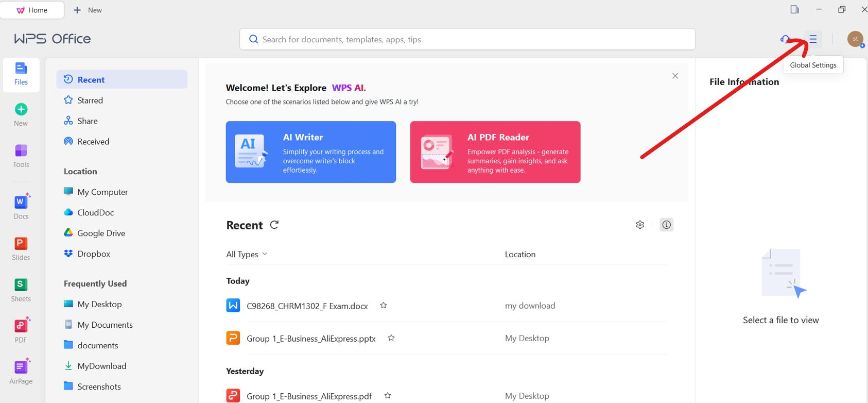Click the green New plus icon
Viewport: 868px width, 403px height.
pyautogui.click(x=21, y=109)
